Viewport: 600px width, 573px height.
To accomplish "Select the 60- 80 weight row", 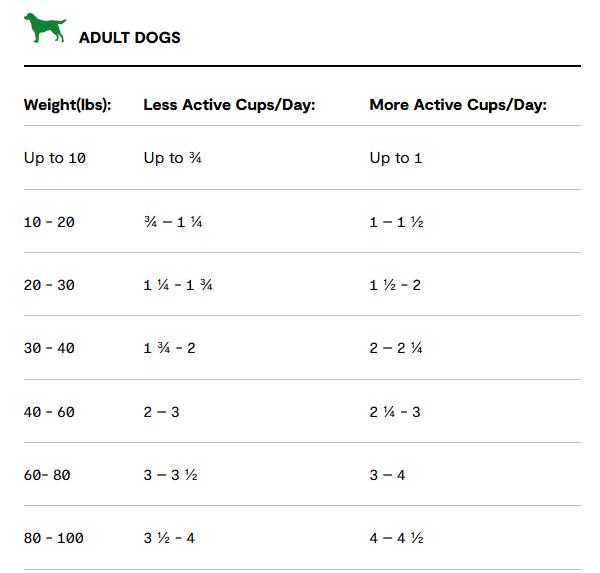I will (x=302, y=474).
